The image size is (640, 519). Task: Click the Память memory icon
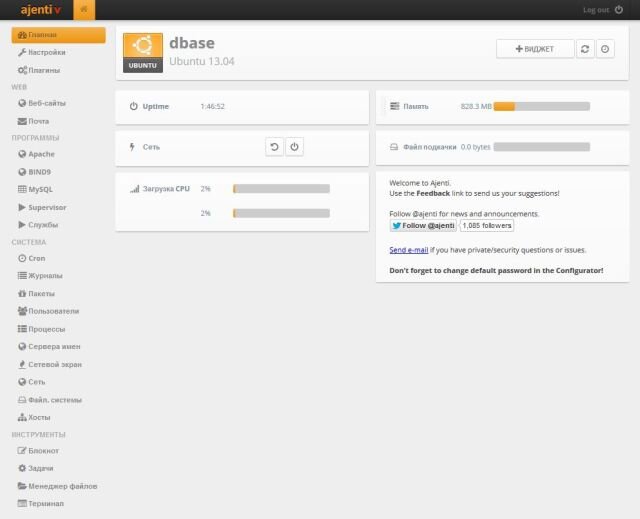click(394, 106)
